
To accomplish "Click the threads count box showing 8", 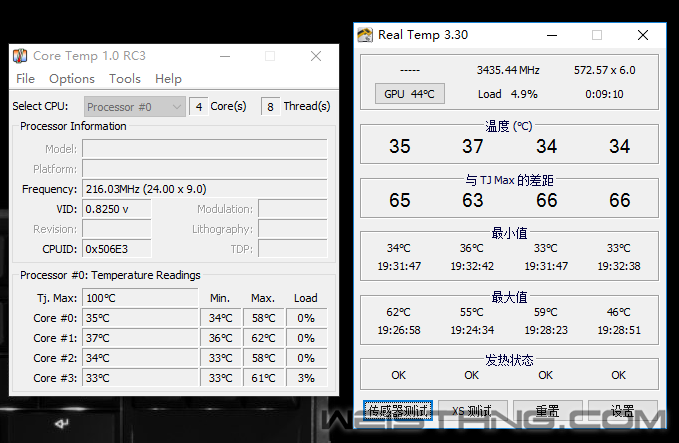I will click(270, 107).
